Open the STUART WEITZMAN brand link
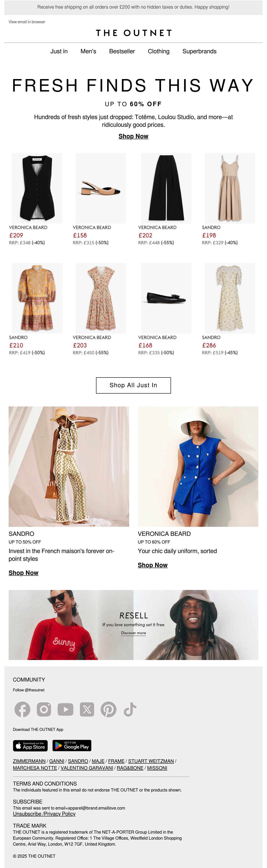This screenshot has height=868, width=267. 151,761
